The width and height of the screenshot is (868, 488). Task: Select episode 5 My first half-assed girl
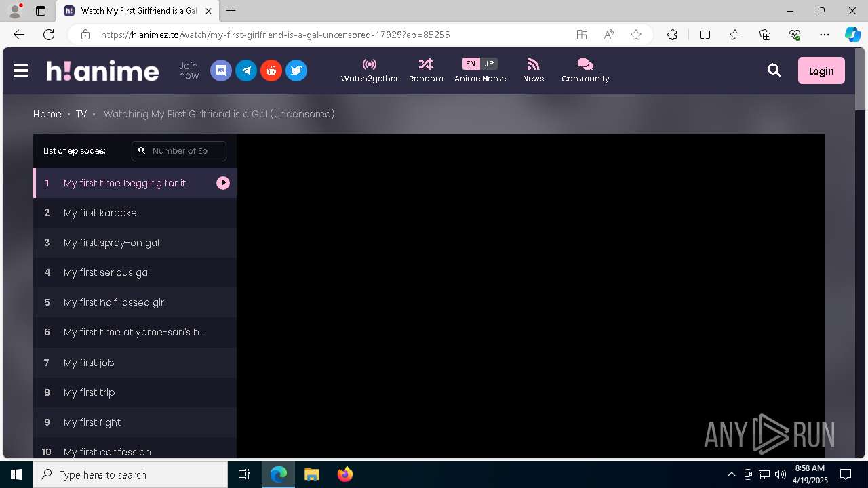click(135, 302)
